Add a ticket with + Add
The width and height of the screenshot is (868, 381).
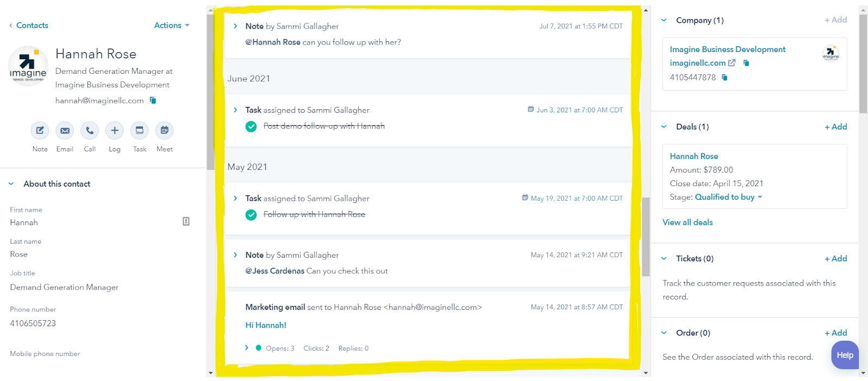[x=835, y=258]
